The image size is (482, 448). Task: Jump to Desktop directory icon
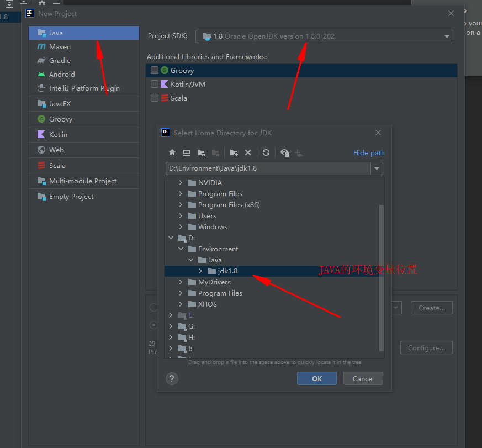coord(187,152)
